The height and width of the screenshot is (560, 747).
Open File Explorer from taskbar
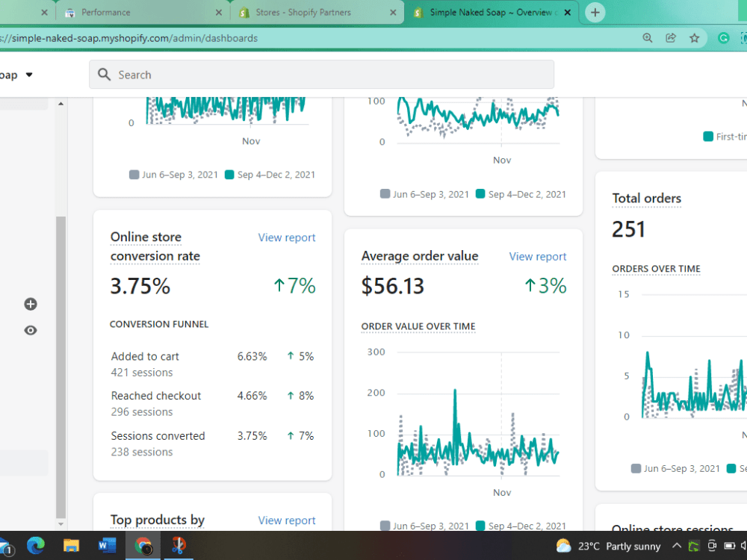click(x=72, y=545)
